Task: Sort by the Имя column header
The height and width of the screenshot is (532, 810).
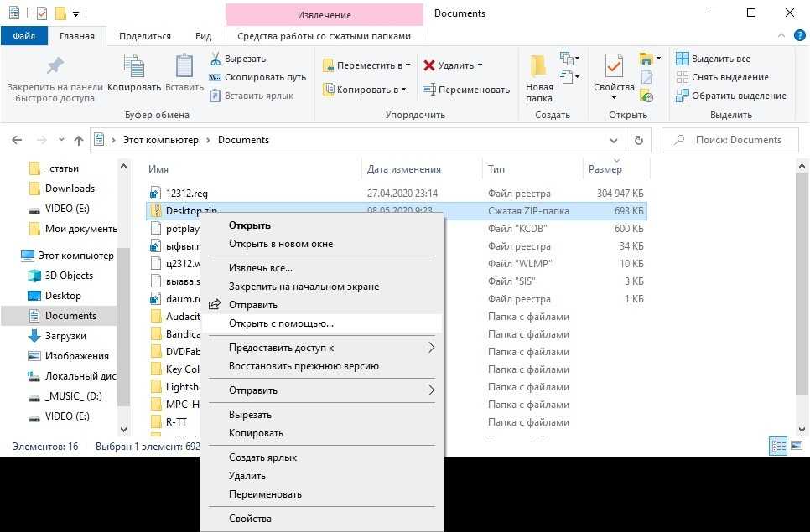Action: [x=253, y=168]
